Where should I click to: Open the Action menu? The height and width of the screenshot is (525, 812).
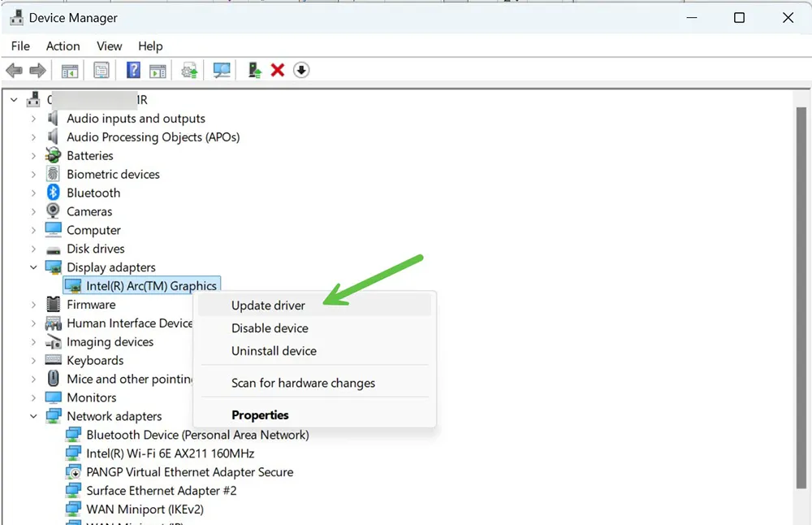(63, 46)
